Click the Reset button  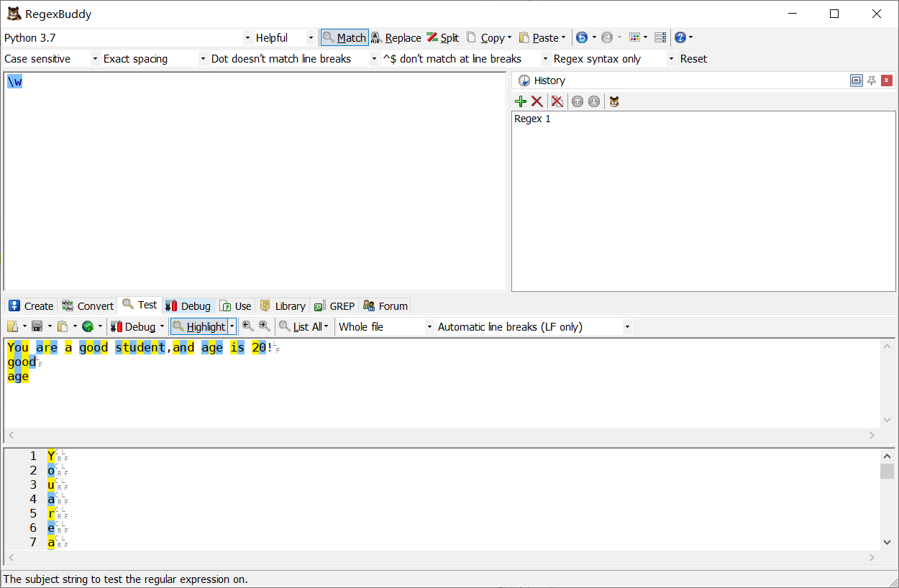coord(693,59)
